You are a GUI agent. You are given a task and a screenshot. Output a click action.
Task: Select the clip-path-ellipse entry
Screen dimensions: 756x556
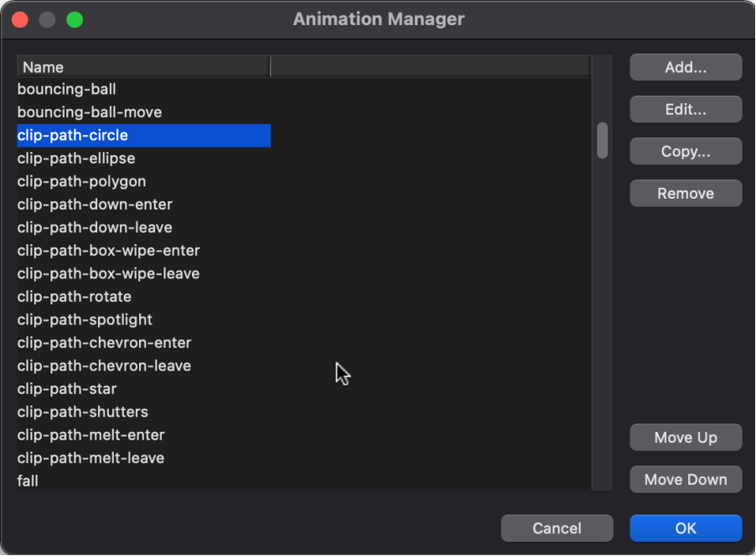pyautogui.click(x=143, y=158)
